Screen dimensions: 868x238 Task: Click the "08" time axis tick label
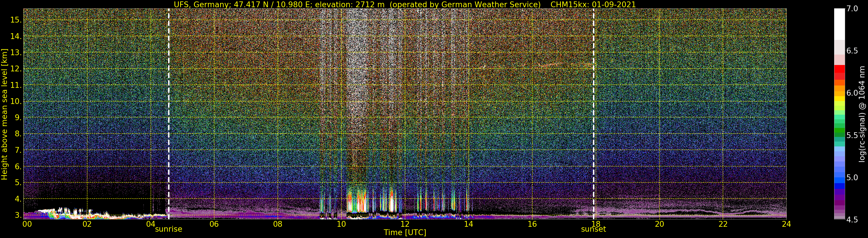(x=277, y=224)
